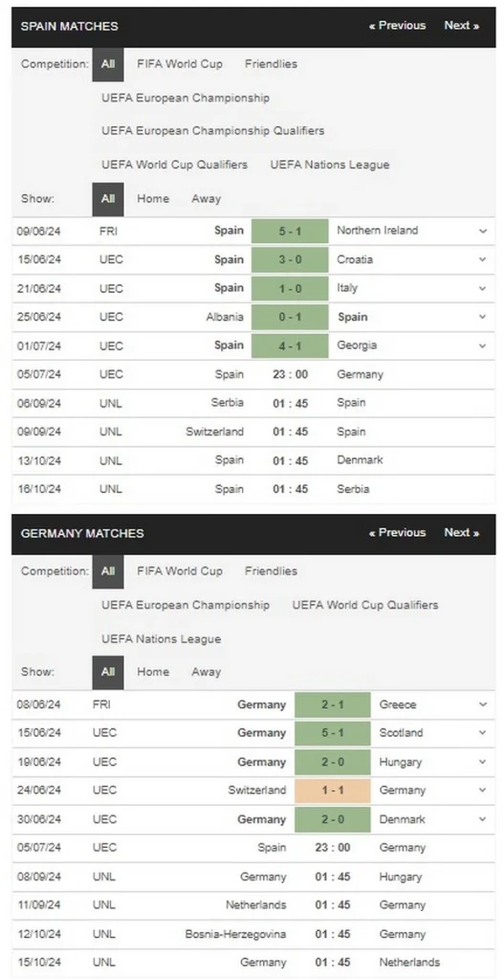Click the 5 - 1 score of Spain's friendly
Image resolution: width=504 pixels, height=980 pixels.
(290, 231)
